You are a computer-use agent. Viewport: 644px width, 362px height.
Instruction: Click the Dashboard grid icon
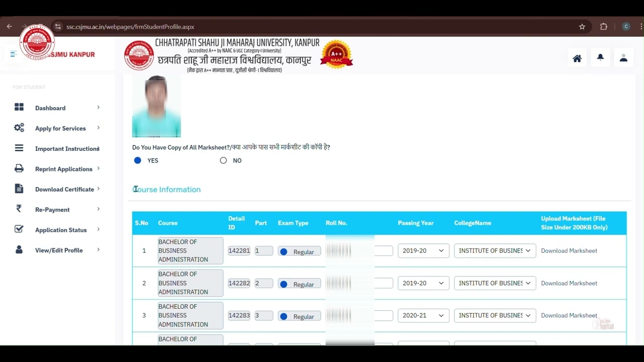[x=19, y=107]
